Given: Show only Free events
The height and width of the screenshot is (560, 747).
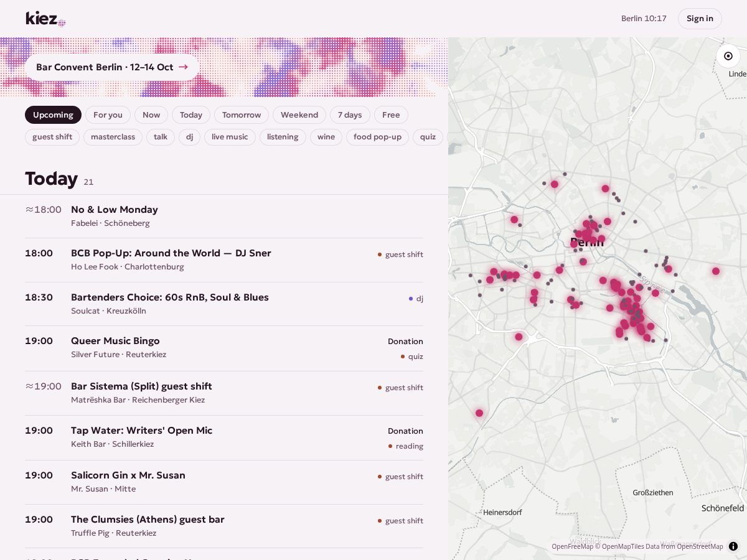Looking at the screenshot, I should click(391, 115).
